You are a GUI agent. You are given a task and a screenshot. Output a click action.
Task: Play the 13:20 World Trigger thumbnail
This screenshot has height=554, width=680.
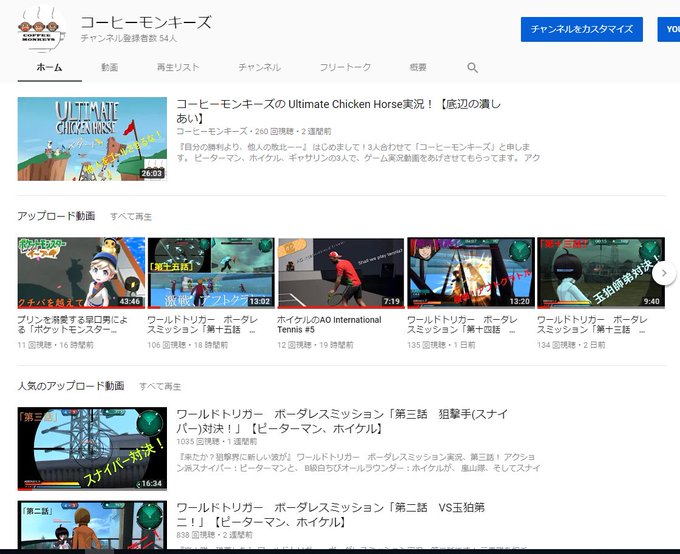click(471, 273)
